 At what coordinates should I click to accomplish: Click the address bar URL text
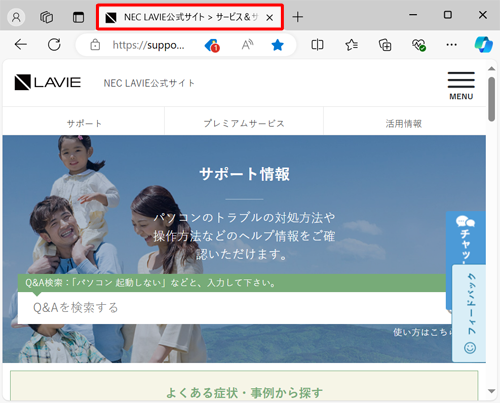148,45
